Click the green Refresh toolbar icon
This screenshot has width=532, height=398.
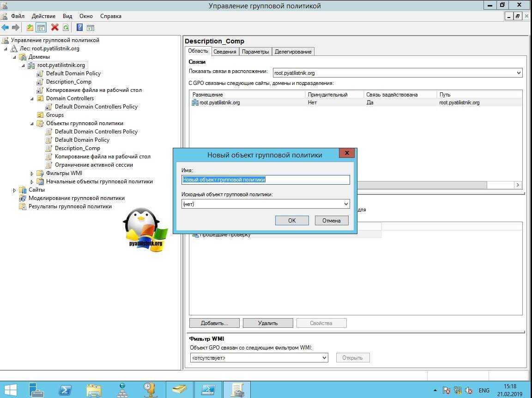pos(66,28)
